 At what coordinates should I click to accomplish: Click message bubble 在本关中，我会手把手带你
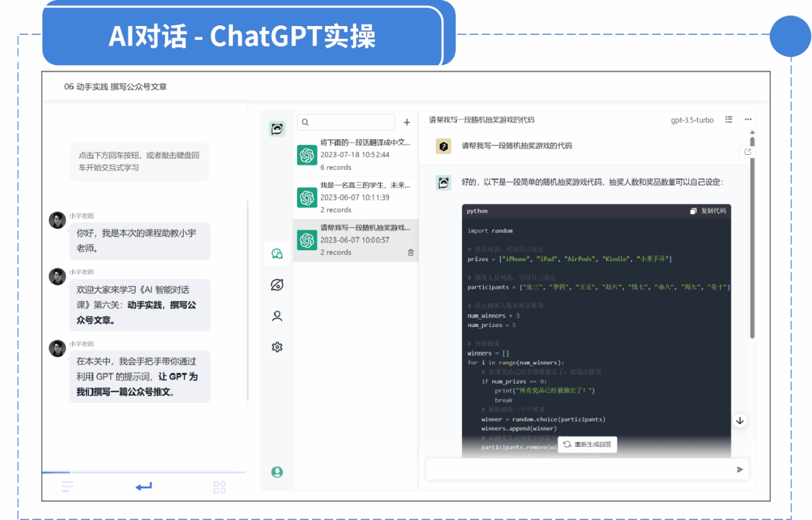140,377
